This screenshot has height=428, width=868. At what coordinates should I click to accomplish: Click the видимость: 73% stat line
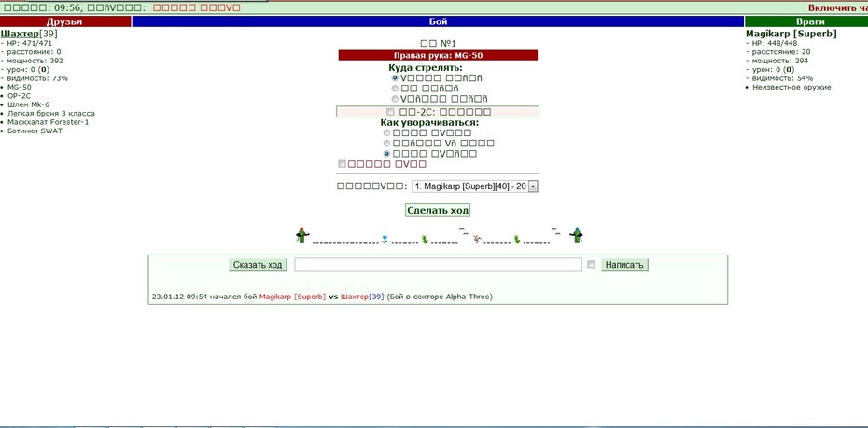35,78
